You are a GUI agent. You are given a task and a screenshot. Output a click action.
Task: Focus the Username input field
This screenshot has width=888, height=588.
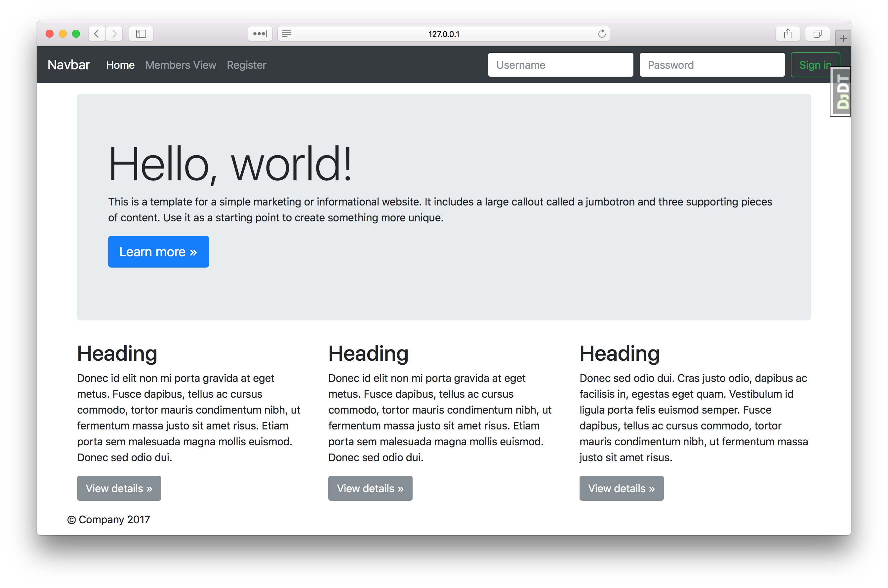[560, 65]
